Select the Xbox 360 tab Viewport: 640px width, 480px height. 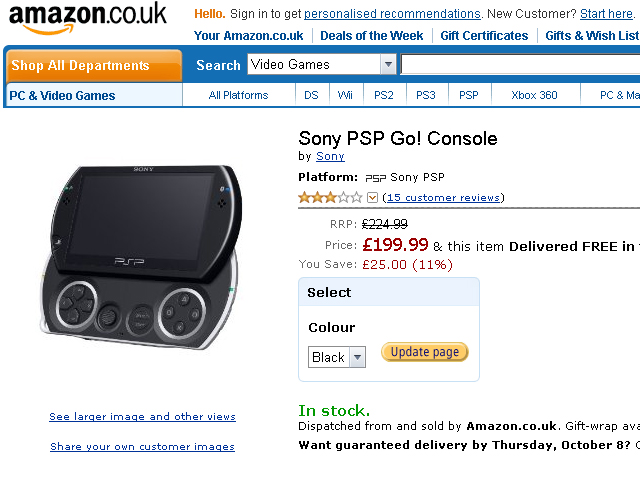[534, 96]
